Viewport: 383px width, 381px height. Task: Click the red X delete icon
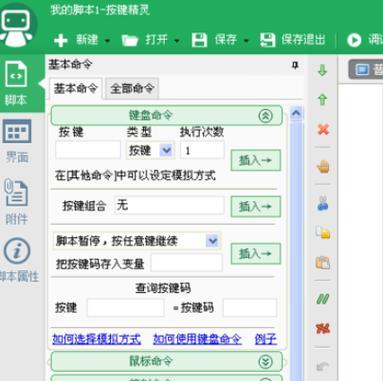[x=323, y=129]
